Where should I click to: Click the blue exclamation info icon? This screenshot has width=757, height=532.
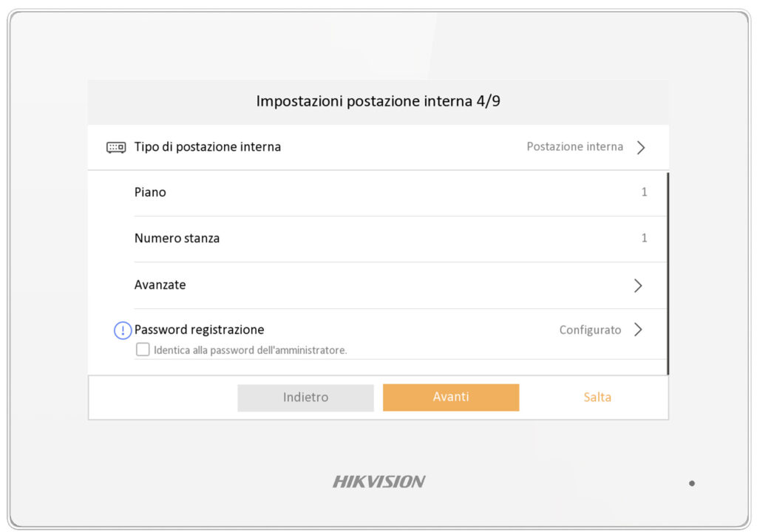(x=123, y=331)
